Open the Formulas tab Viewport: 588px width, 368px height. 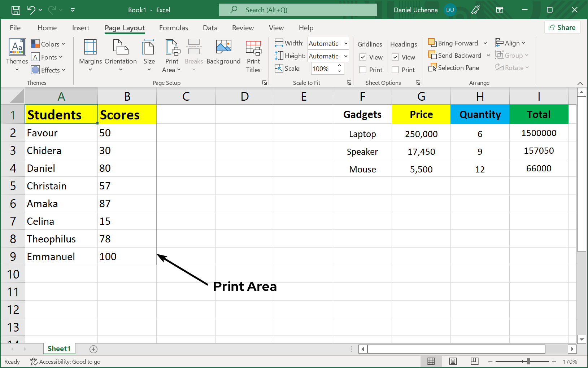coord(174,28)
